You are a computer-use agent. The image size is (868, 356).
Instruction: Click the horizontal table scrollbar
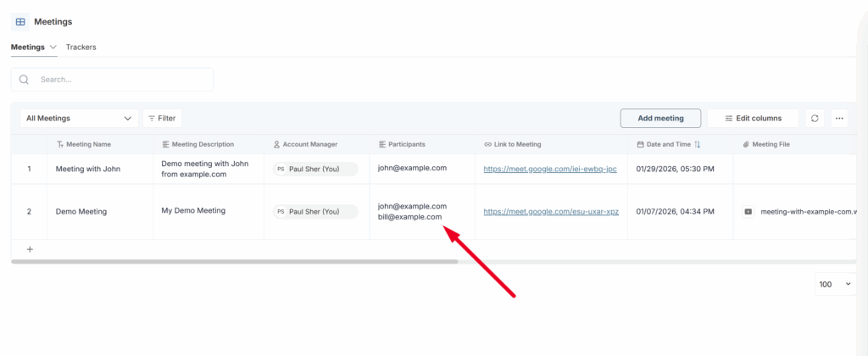pos(235,262)
